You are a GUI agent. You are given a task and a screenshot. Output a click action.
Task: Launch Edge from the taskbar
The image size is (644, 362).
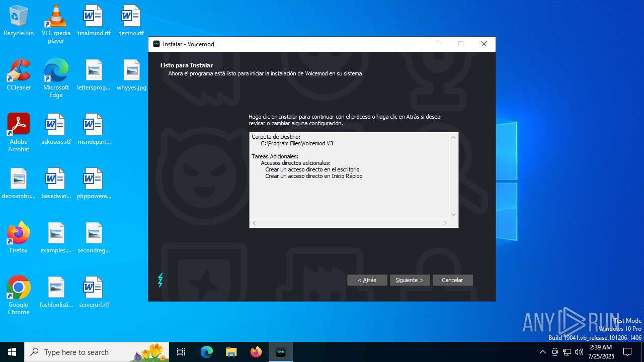point(207,352)
